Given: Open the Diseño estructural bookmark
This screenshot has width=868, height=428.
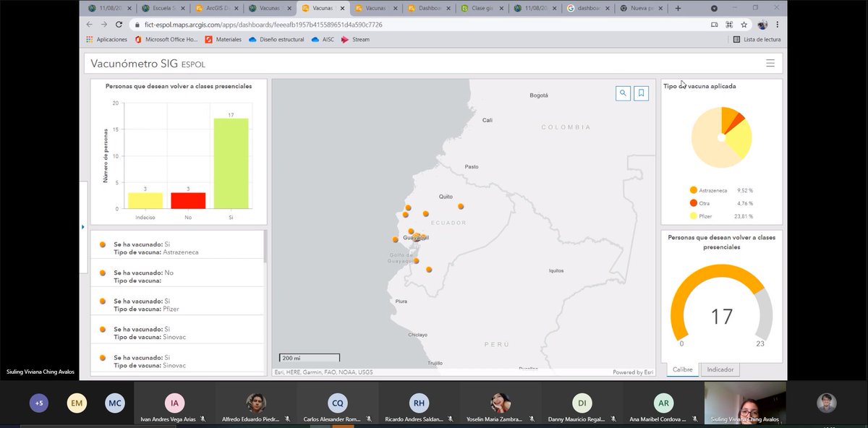Looking at the screenshot, I should click(278, 40).
